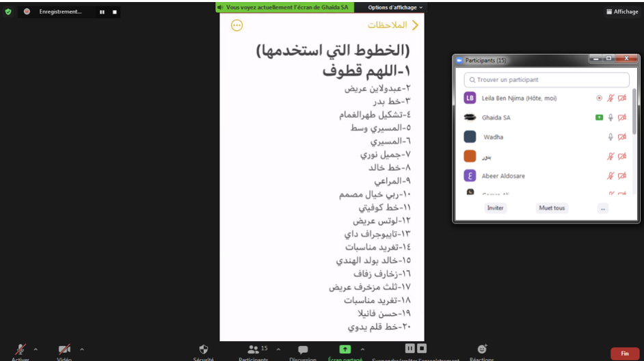The image size is (644, 361).
Task: Open the Options d'affichage dropdown
Action: click(x=395, y=8)
